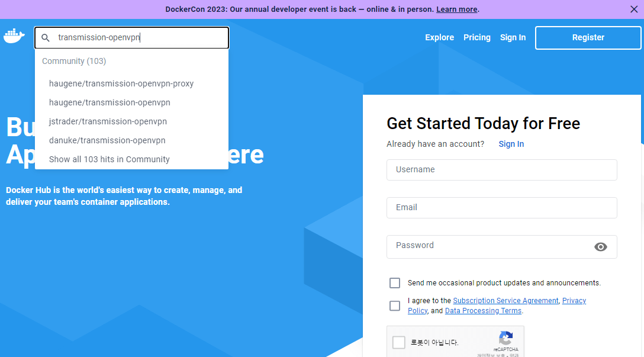Click the Get Started Today for Free heading
This screenshot has width=644, height=357.
pos(484,123)
